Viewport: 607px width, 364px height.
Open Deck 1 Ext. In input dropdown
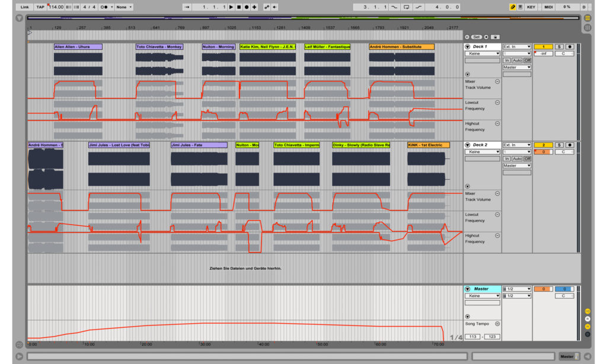[x=517, y=46]
